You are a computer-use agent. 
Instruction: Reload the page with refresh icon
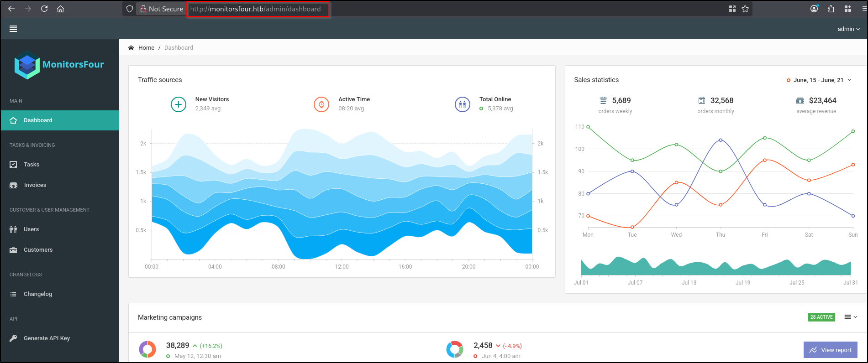coord(44,9)
